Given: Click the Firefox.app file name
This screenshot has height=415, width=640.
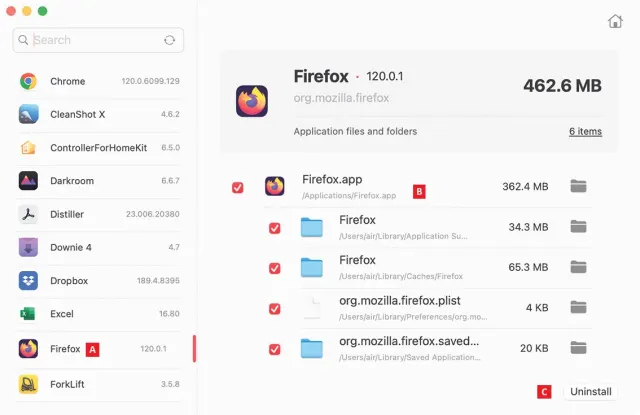Looking at the screenshot, I should point(332,180).
